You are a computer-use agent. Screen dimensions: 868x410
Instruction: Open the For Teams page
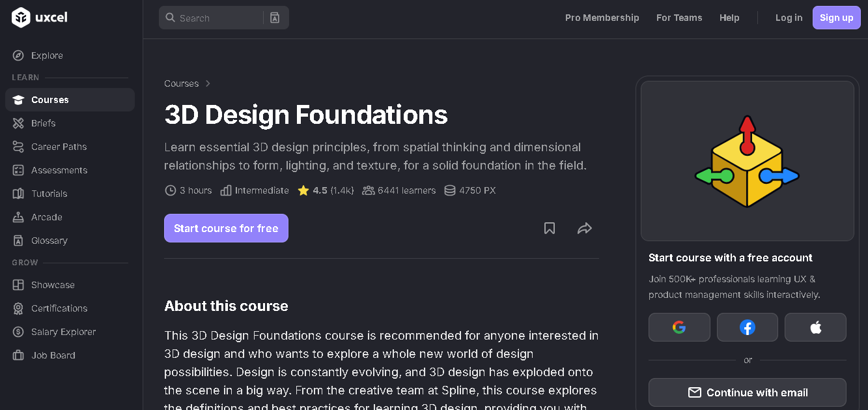[679, 18]
